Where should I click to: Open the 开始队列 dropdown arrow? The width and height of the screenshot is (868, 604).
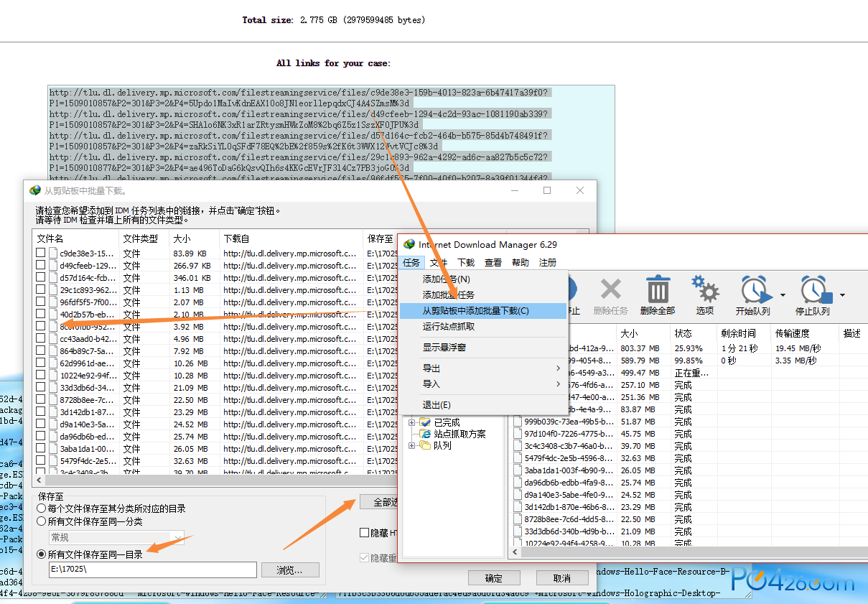coord(783,295)
